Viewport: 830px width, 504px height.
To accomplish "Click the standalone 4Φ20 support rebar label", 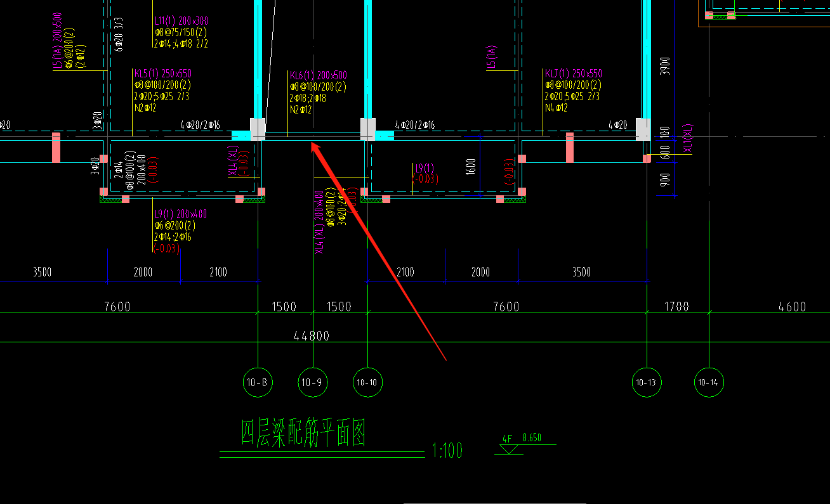I will [x=617, y=125].
